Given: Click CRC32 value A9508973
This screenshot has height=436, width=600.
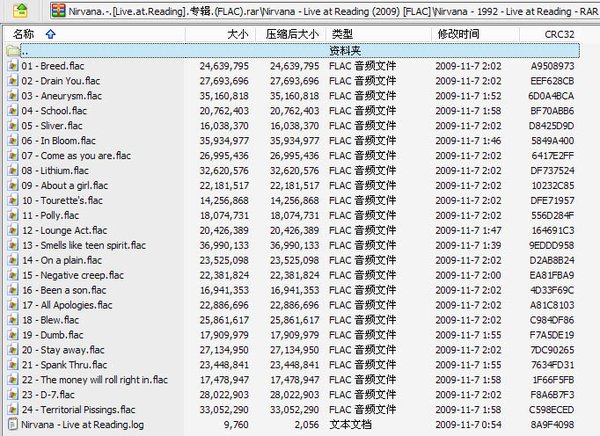Looking at the screenshot, I should 552,66.
